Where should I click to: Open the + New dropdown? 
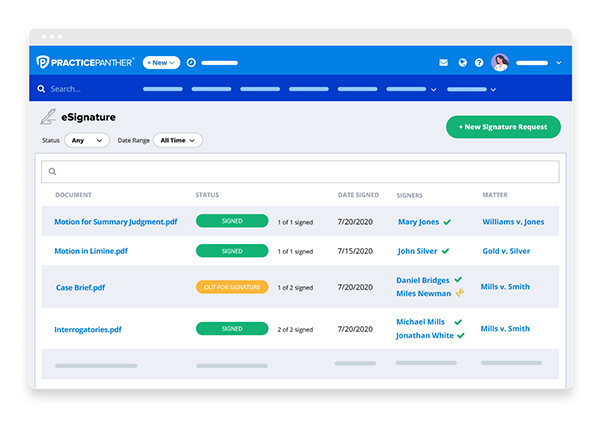point(161,62)
